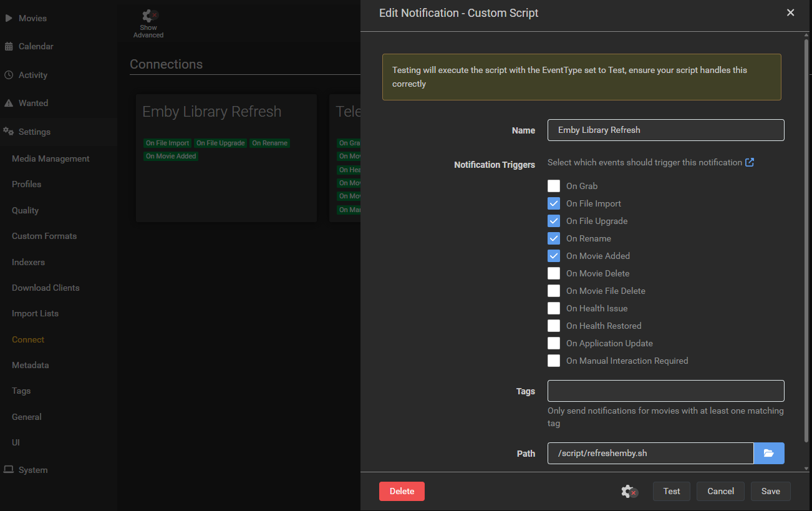Expand the Movies sidebar section
The image size is (812, 511).
point(32,18)
